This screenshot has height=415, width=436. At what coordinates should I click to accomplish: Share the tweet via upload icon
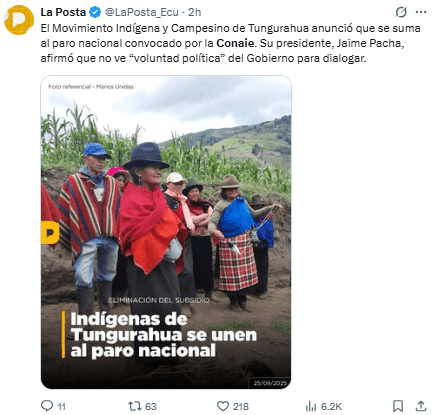[x=421, y=406]
